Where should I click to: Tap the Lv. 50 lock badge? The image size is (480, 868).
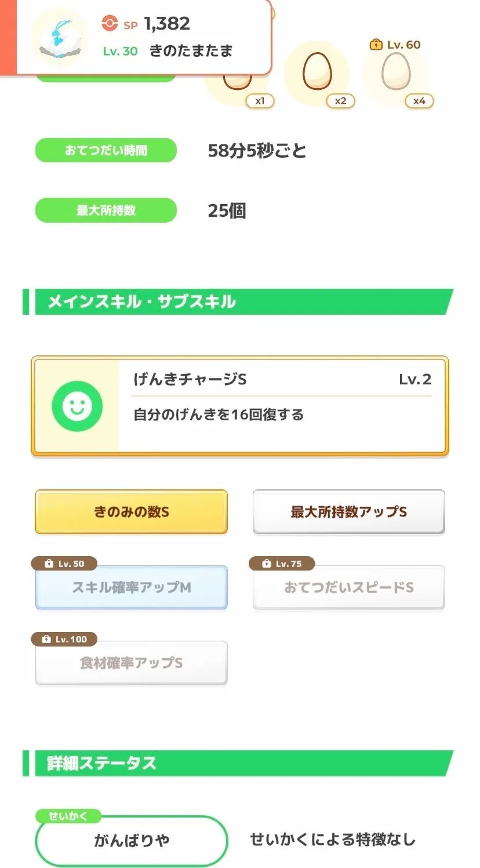click(x=64, y=564)
